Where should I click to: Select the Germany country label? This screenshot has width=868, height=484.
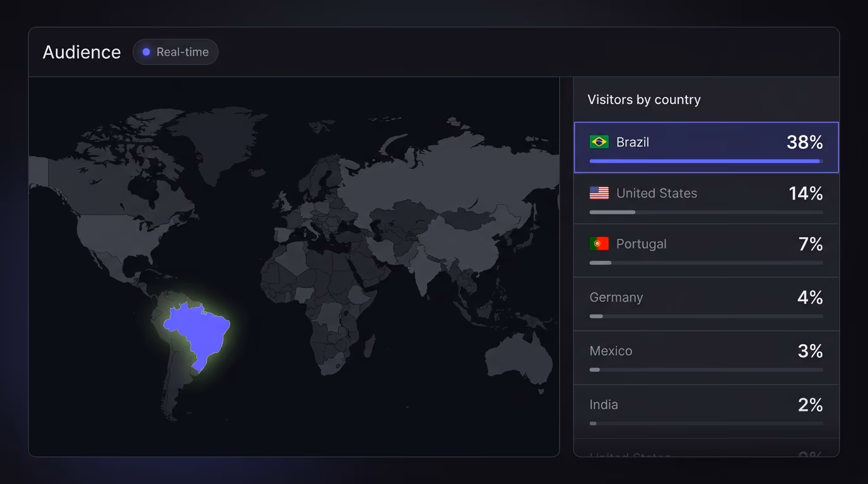tap(616, 297)
